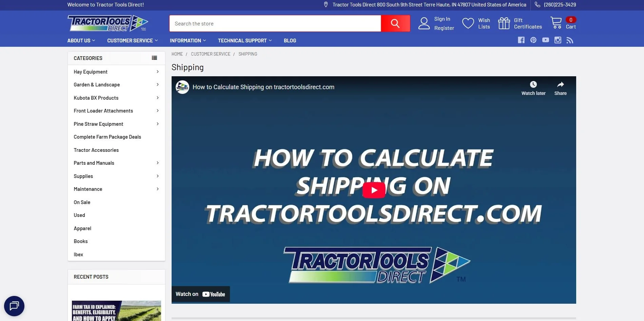Expand Parts and Manuals chevron

coord(158,163)
